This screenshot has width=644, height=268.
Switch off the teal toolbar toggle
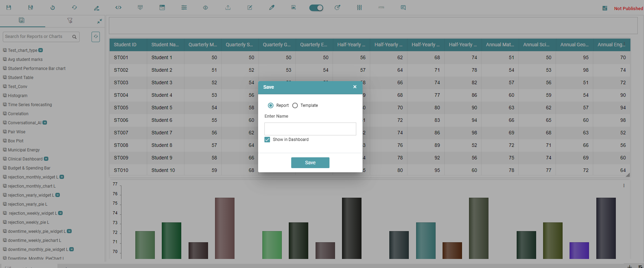tap(316, 8)
